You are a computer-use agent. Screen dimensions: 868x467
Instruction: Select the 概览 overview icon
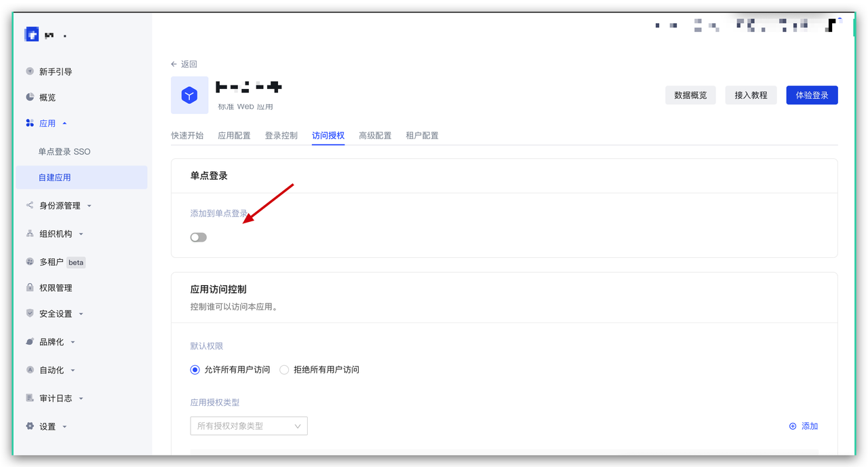(x=29, y=97)
